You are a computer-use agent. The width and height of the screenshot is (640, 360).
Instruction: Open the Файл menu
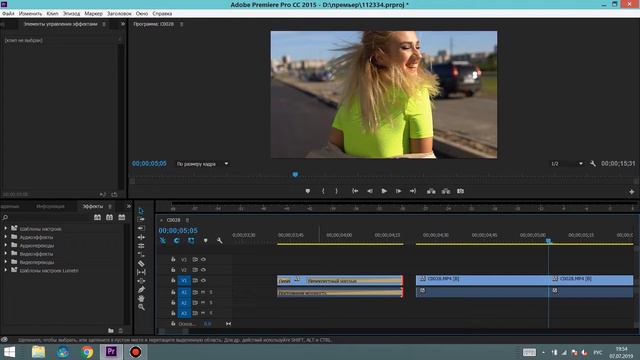8,13
